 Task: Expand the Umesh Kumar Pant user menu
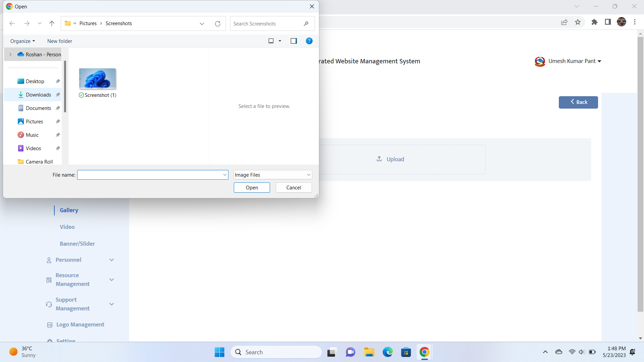point(575,61)
